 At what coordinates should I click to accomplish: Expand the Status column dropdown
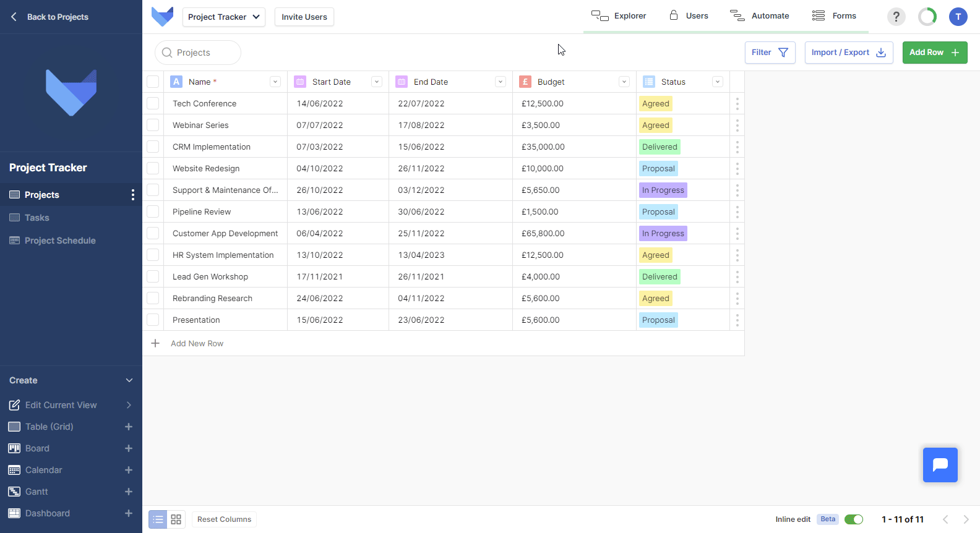click(718, 82)
